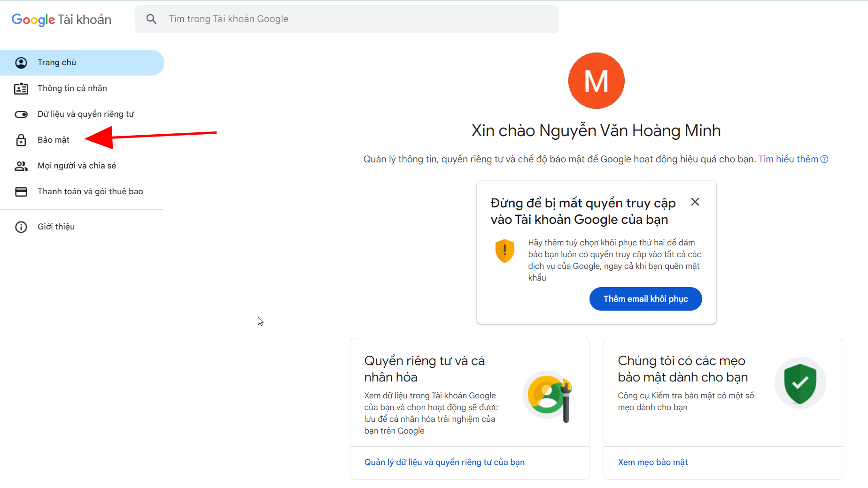The image size is (868, 488).
Task: Click the warning shield icon in the recovery card
Action: click(x=504, y=250)
